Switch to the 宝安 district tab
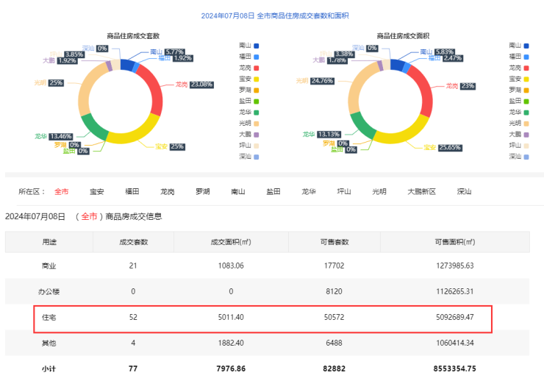Viewport: 544px width, 392px height. (97, 191)
